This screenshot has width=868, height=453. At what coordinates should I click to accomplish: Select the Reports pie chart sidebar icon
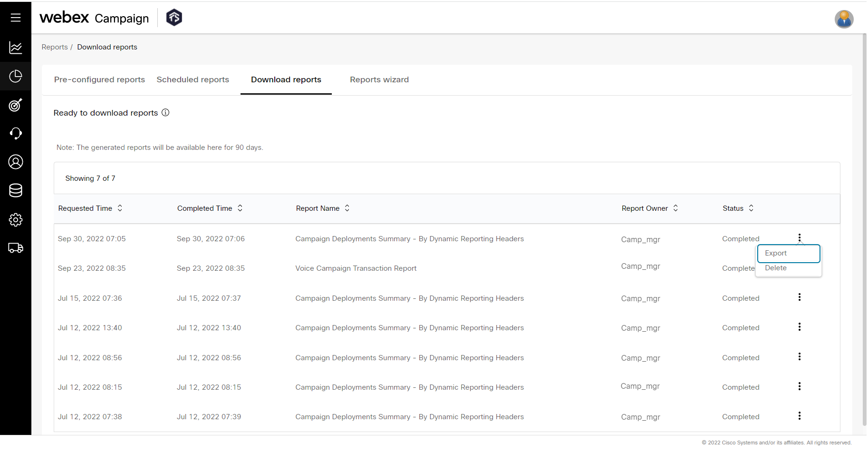point(16,76)
